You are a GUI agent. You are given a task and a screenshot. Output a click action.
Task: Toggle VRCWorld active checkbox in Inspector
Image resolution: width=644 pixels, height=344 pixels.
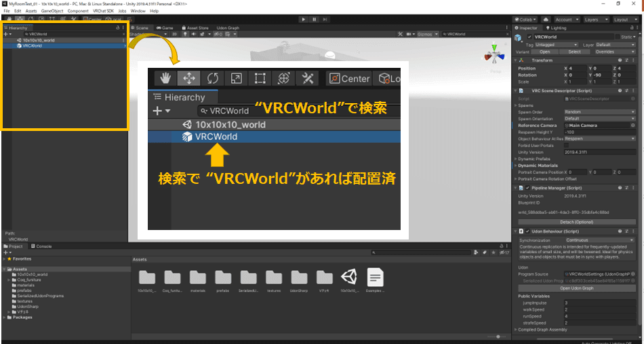point(529,37)
